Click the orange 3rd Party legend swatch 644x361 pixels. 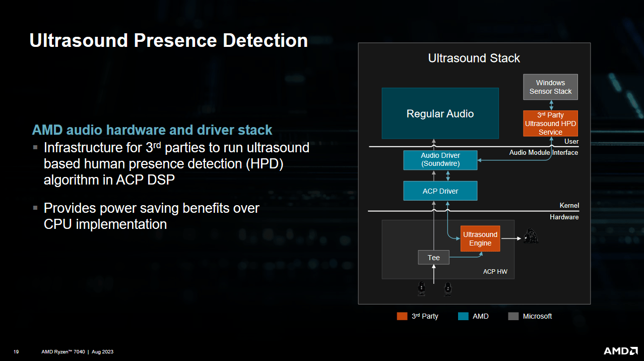pyautogui.click(x=402, y=316)
